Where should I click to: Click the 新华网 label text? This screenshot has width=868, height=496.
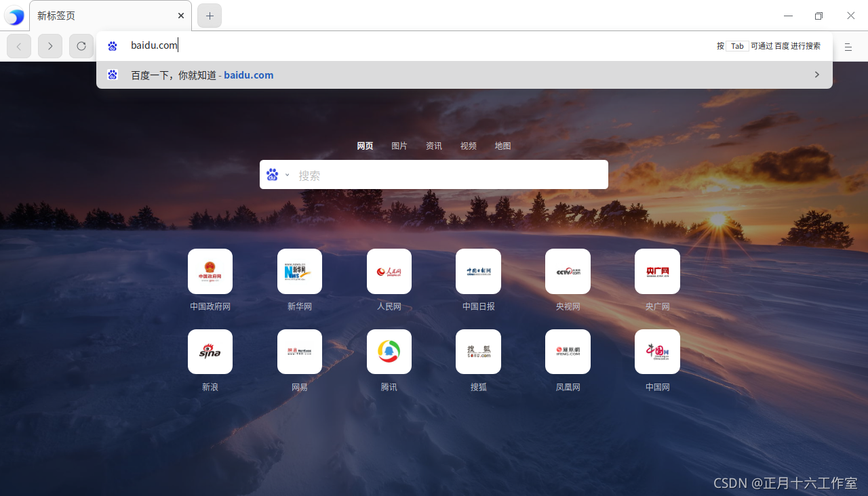point(300,306)
